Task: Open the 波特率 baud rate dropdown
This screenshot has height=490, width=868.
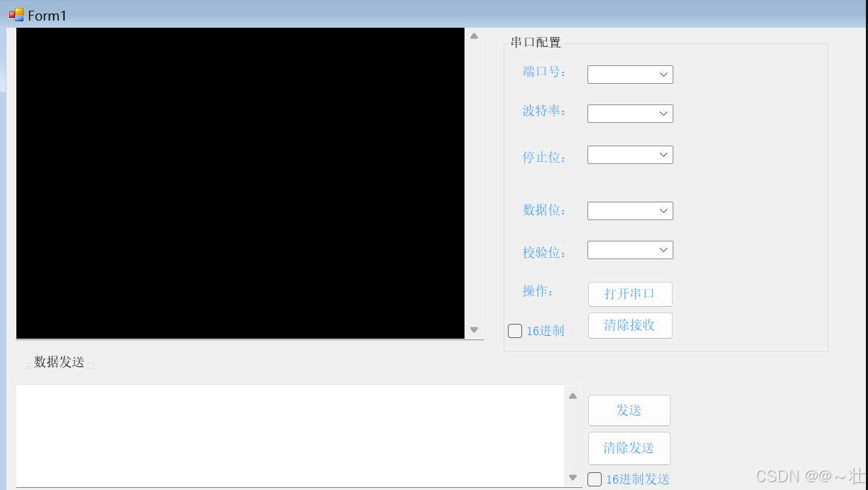Action: (630, 114)
